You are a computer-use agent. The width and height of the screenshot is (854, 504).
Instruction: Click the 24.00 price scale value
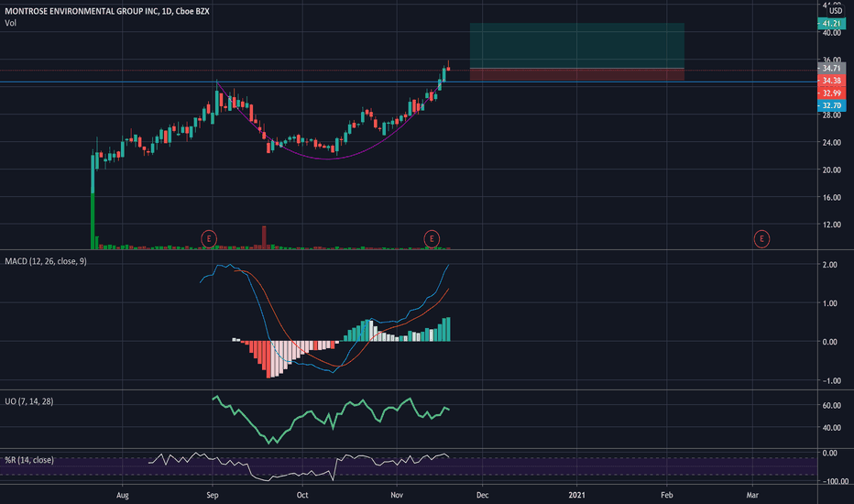coord(832,143)
